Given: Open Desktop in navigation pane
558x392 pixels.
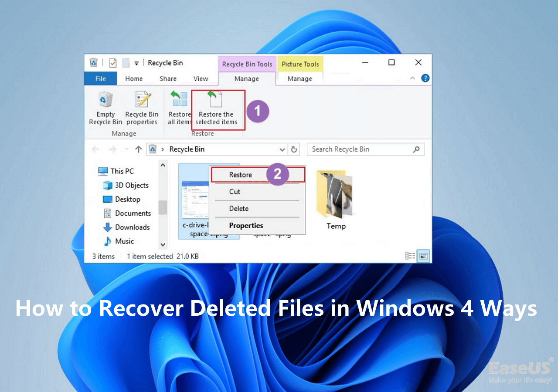Looking at the screenshot, I should 122,199.
